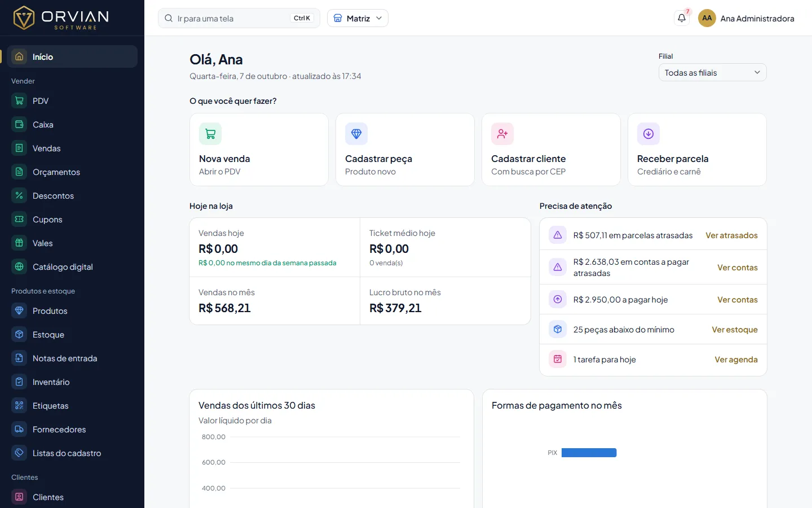This screenshot has width=812, height=508.
Task: Click the Descontos percent icon
Action: click(x=19, y=195)
